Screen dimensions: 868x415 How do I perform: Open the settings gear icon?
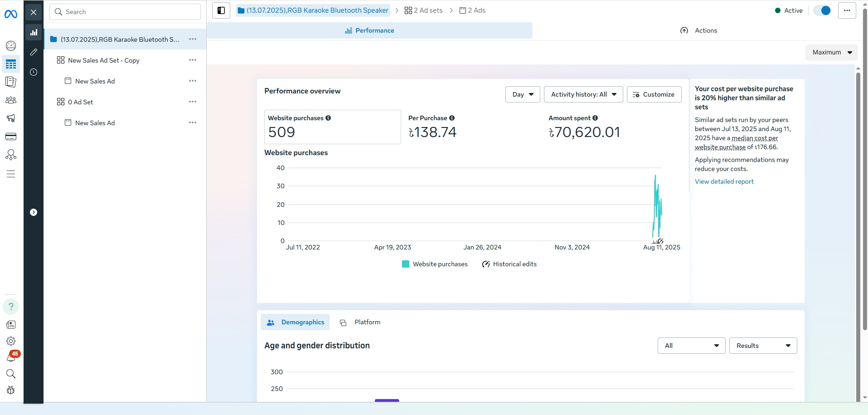[x=11, y=341]
